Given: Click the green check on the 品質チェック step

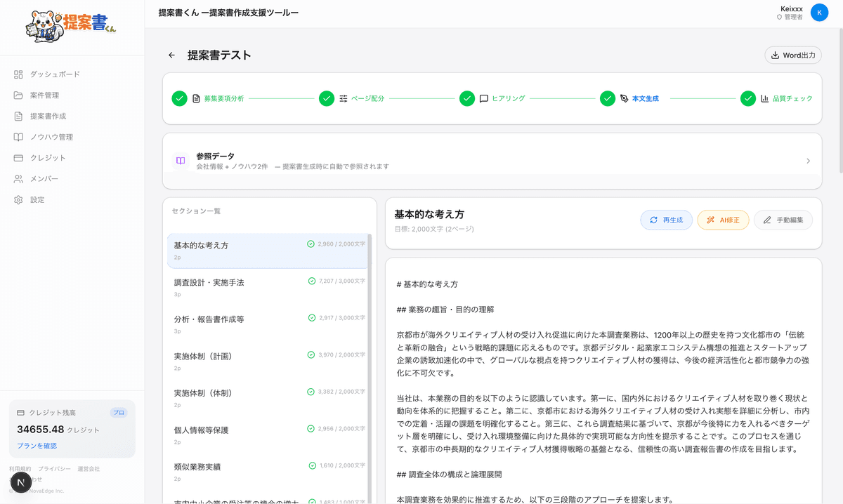Looking at the screenshot, I should point(748,98).
